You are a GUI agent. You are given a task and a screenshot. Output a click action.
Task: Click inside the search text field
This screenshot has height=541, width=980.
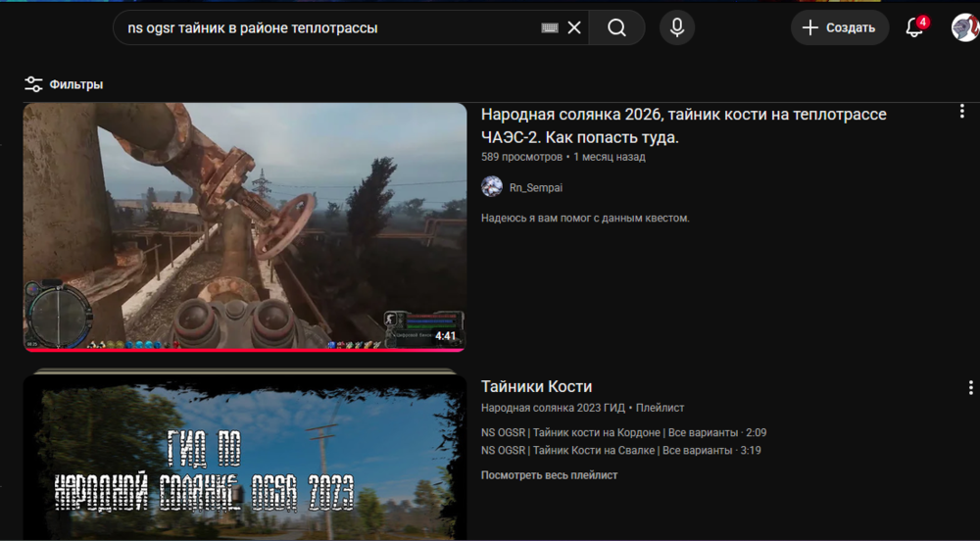click(331, 27)
